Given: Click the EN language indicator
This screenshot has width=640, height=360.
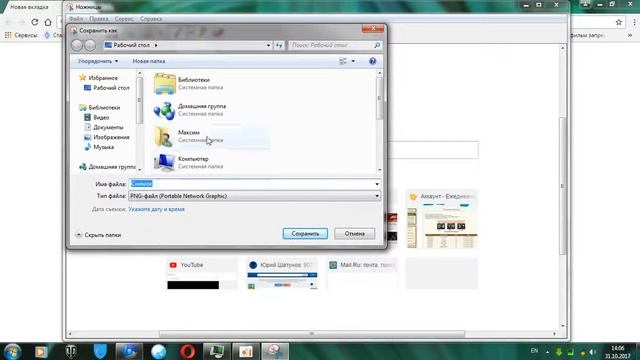Looking at the screenshot, I should 534,351.
